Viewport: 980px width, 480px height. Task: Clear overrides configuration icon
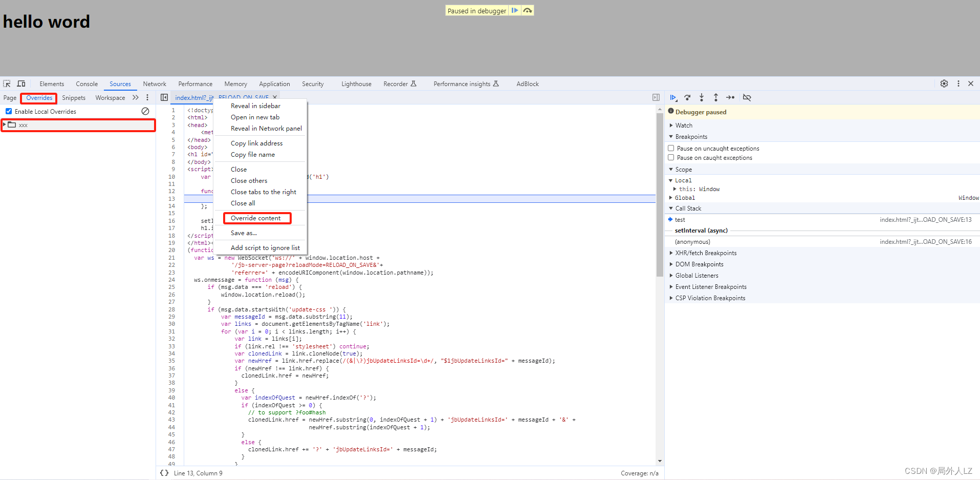pos(145,111)
